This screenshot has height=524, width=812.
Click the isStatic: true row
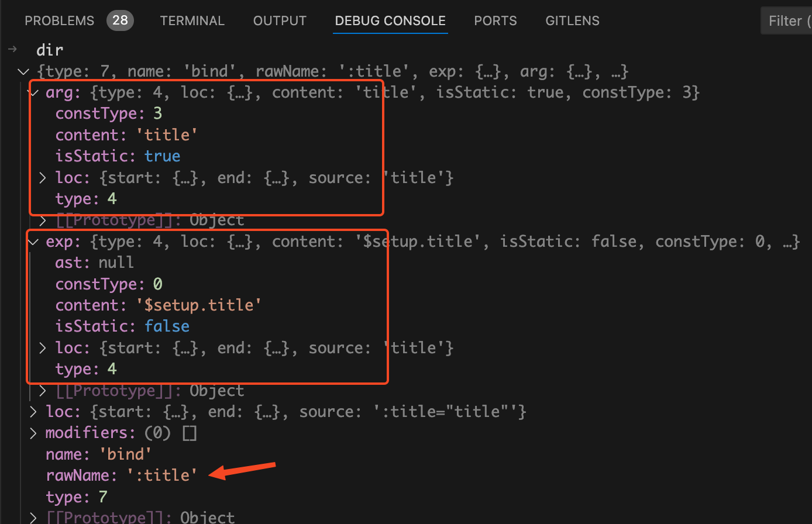pyautogui.click(x=118, y=156)
